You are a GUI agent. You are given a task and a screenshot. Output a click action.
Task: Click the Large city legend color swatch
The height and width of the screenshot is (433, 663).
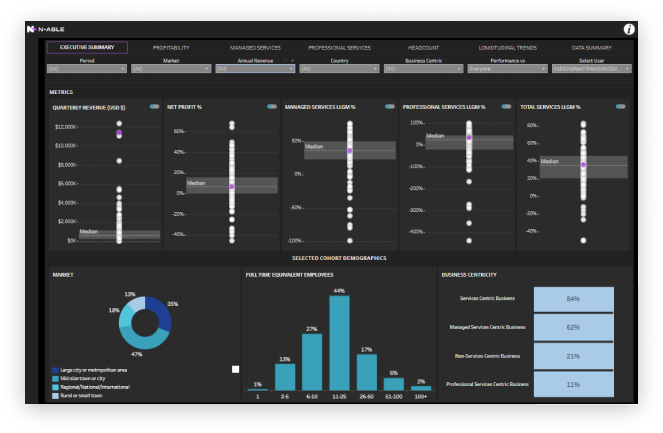click(x=55, y=370)
